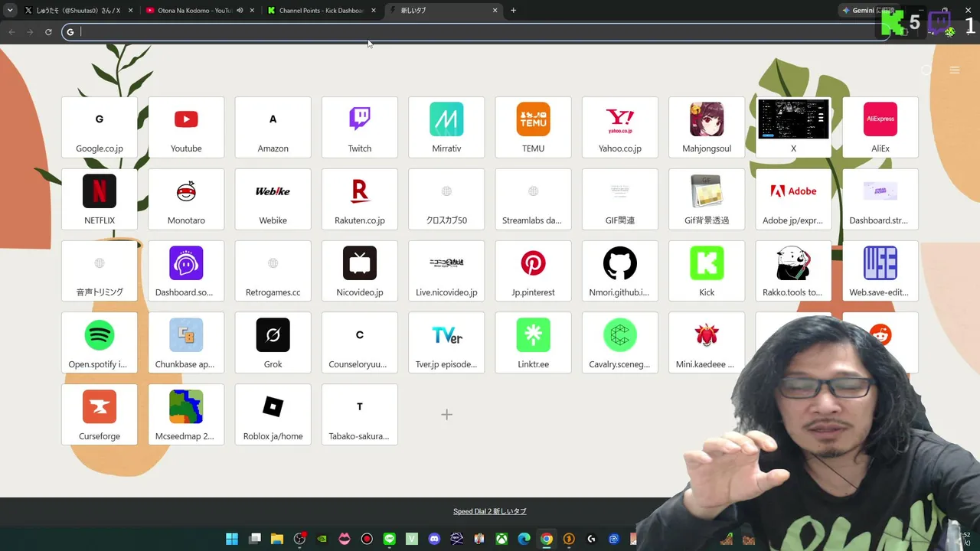Open the Grok dial tile
980x551 pixels.
tap(273, 343)
